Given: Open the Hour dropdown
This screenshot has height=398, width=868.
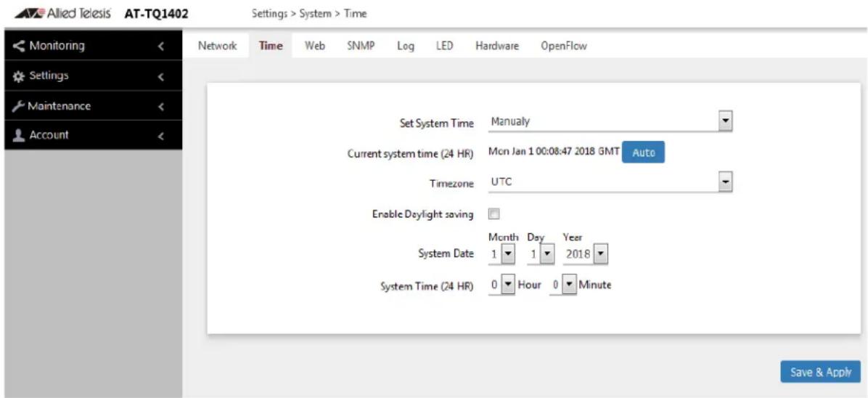Looking at the screenshot, I should [501, 286].
